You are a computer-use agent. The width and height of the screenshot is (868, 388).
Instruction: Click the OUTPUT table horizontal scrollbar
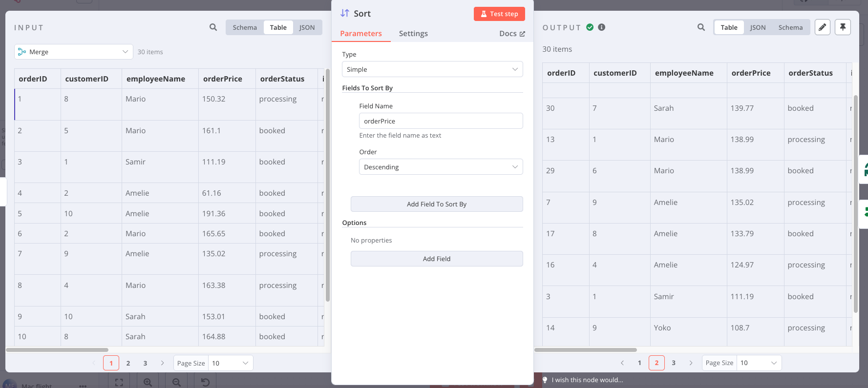coord(586,350)
